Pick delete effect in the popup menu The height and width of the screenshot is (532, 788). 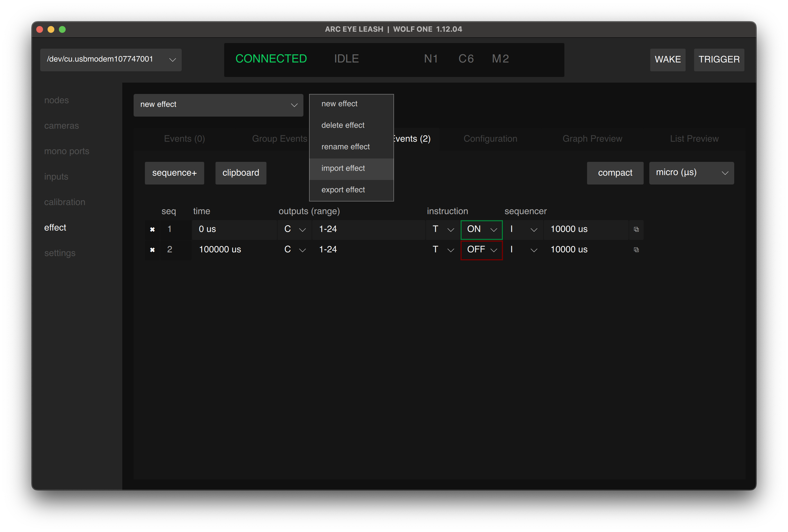click(343, 125)
